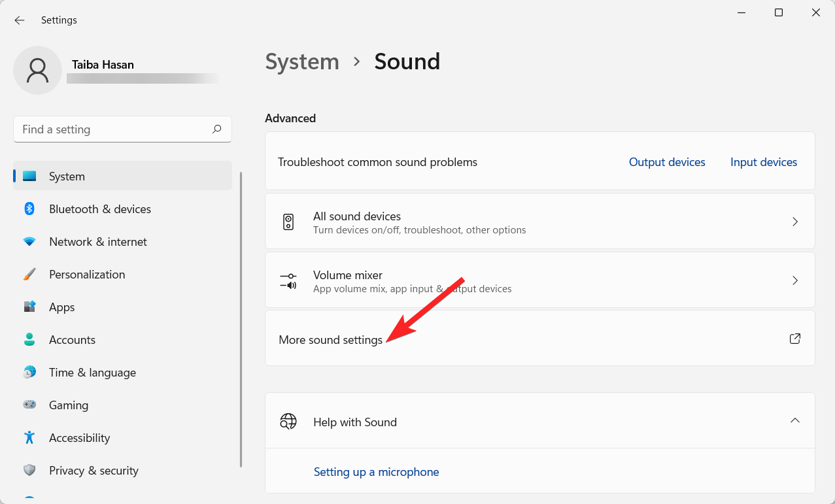
Task: Click the Help with Sound globe icon
Action: tap(288, 422)
